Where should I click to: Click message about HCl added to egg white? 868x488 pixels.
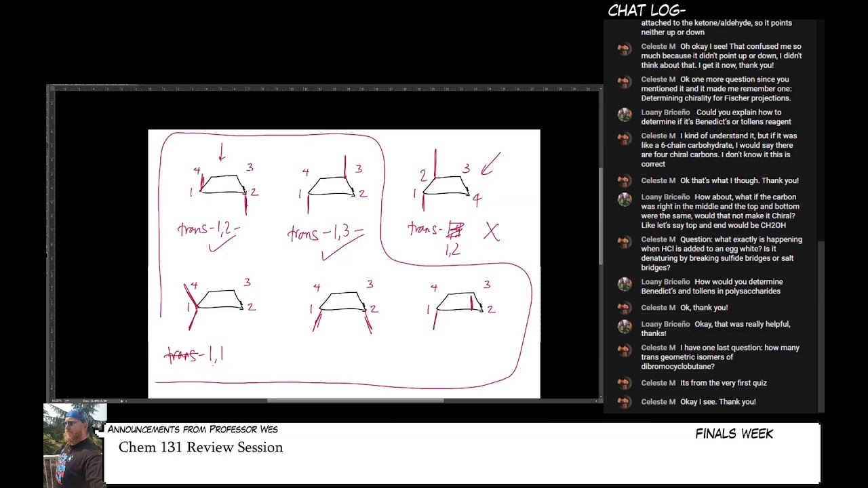[x=722, y=253]
